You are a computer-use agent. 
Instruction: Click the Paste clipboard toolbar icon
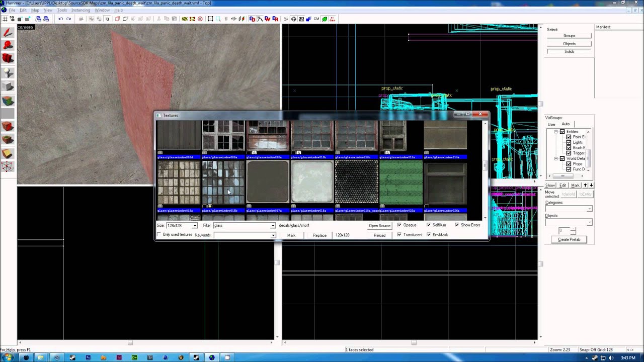[175, 19]
